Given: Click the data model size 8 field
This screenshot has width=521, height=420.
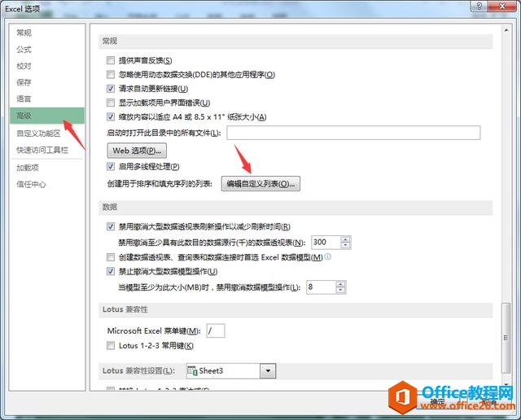Looking at the screenshot, I should [x=321, y=287].
